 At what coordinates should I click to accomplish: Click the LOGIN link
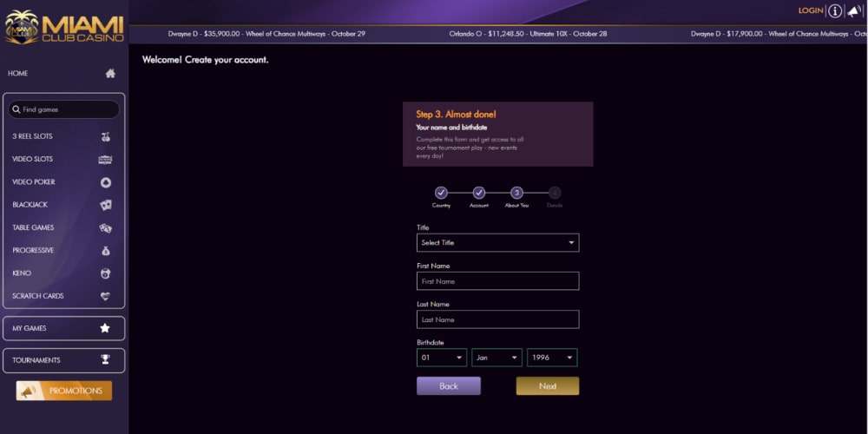click(x=811, y=10)
